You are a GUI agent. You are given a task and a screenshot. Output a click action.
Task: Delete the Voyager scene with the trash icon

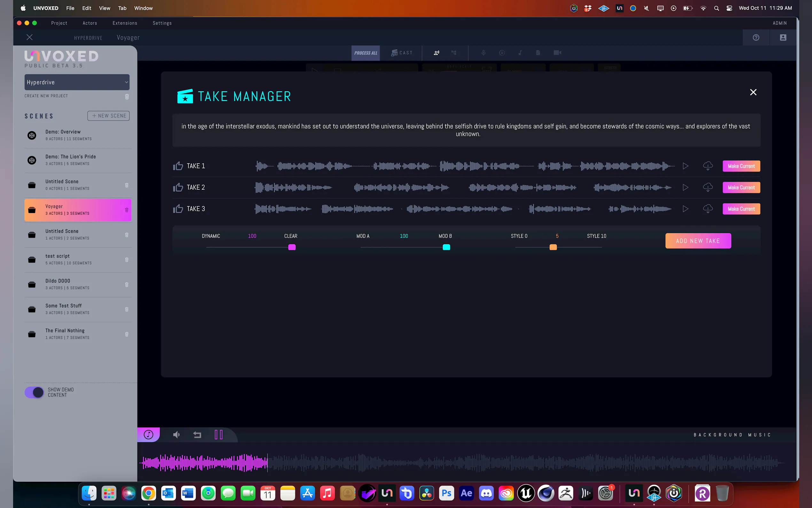coord(127,210)
